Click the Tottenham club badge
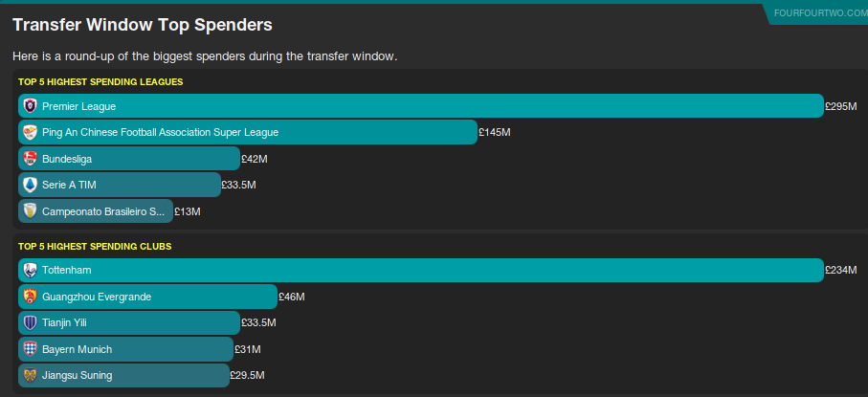868x397 pixels. [x=30, y=271]
